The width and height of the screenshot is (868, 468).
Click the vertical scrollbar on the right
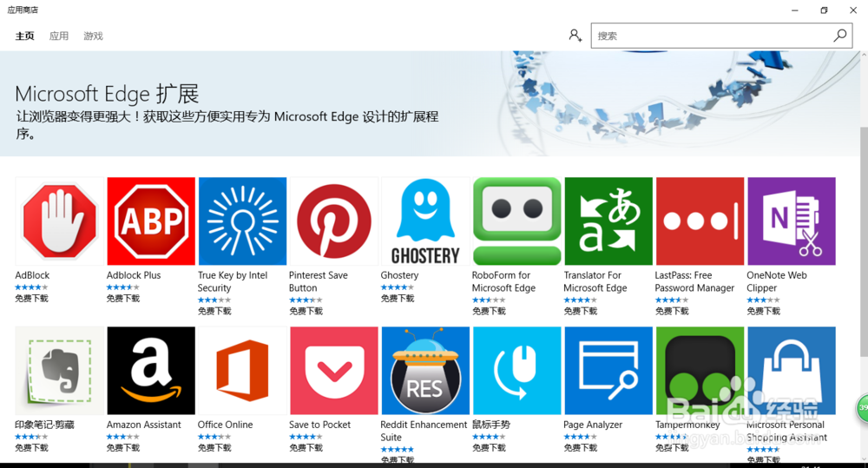[863, 243]
